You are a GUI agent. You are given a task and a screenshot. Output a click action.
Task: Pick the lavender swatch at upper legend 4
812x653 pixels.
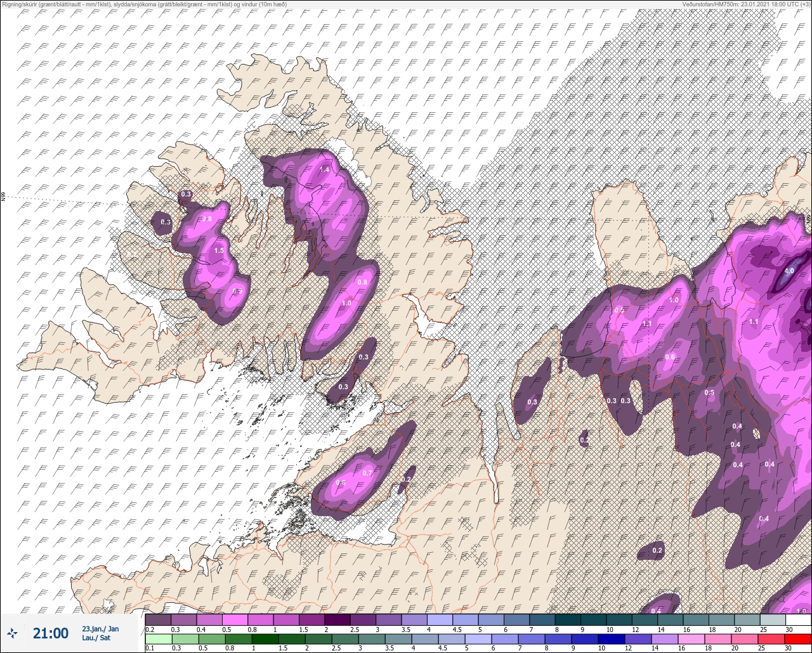click(x=440, y=619)
